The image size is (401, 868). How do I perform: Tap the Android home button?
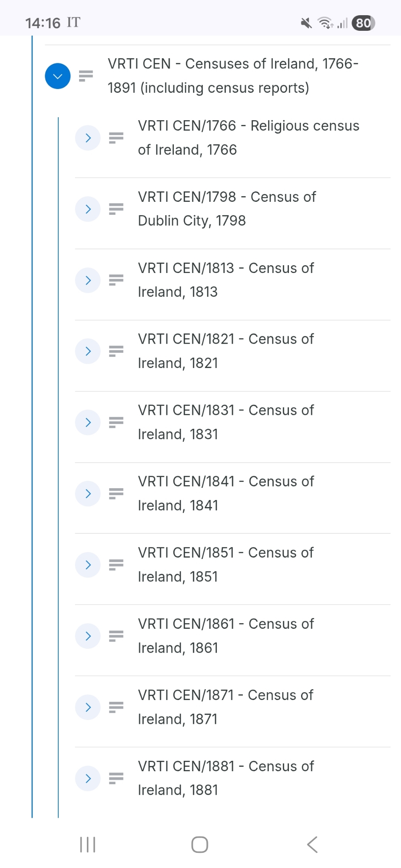pos(200,845)
